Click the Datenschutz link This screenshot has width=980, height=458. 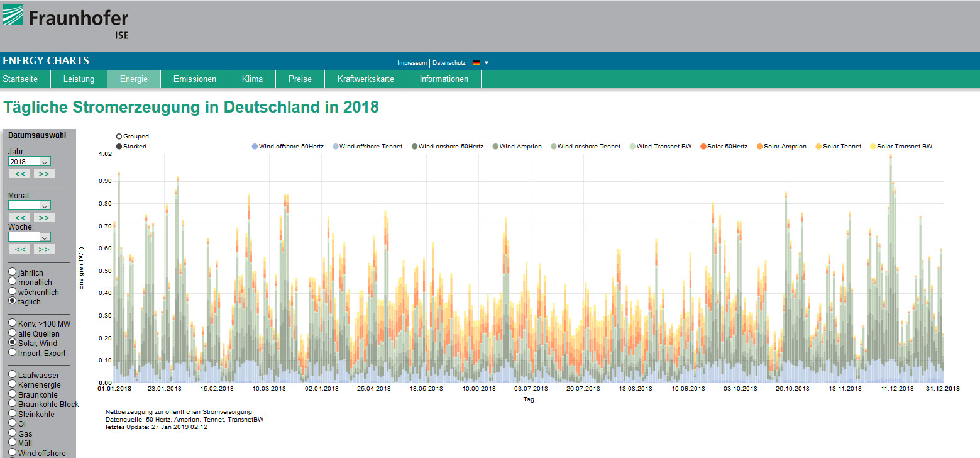coord(449,63)
